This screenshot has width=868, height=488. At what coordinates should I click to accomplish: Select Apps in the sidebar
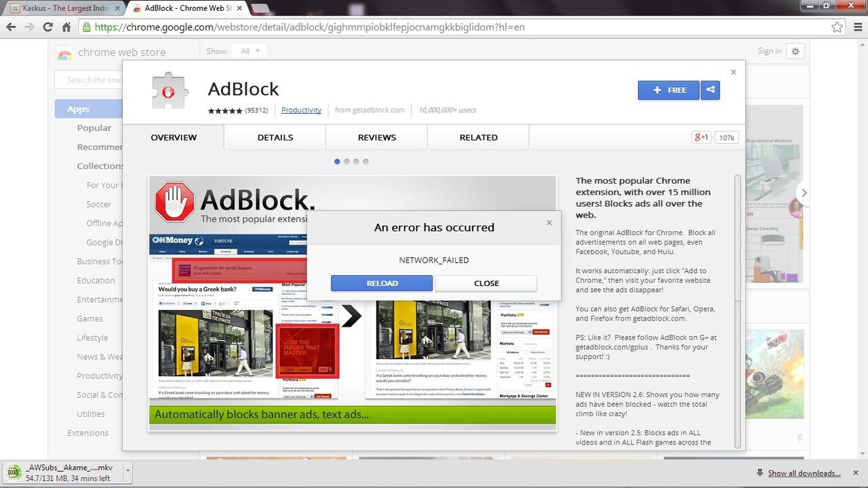pyautogui.click(x=88, y=108)
